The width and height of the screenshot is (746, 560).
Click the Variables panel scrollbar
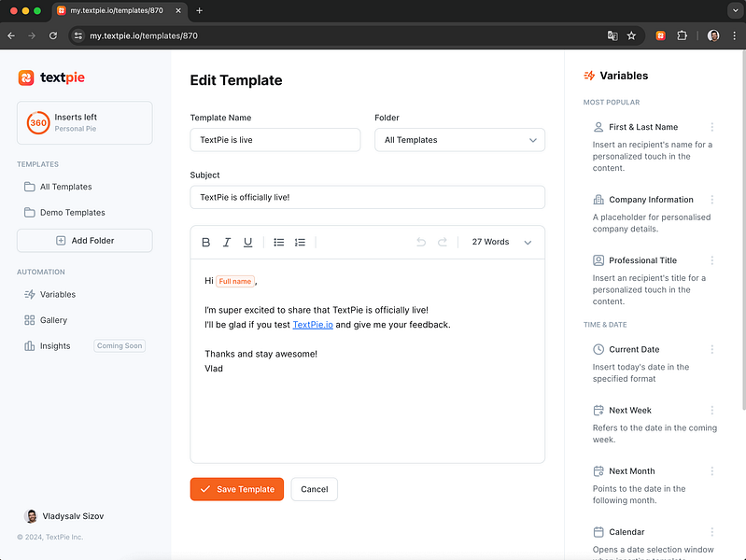(743, 231)
